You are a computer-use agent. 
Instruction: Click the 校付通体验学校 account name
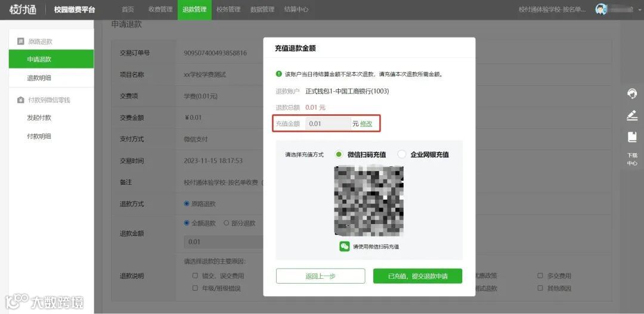[552, 10]
